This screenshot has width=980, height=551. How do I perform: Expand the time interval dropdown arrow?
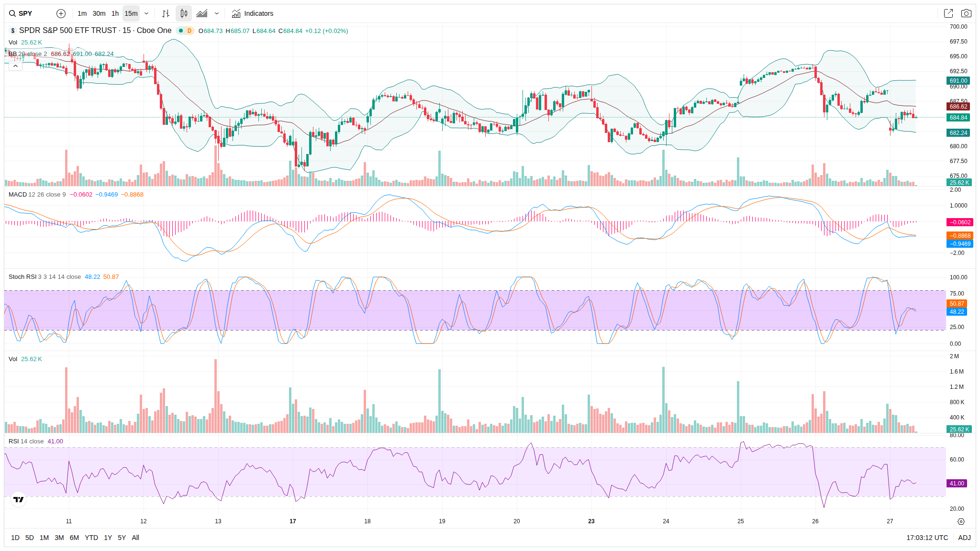tap(146, 13)
